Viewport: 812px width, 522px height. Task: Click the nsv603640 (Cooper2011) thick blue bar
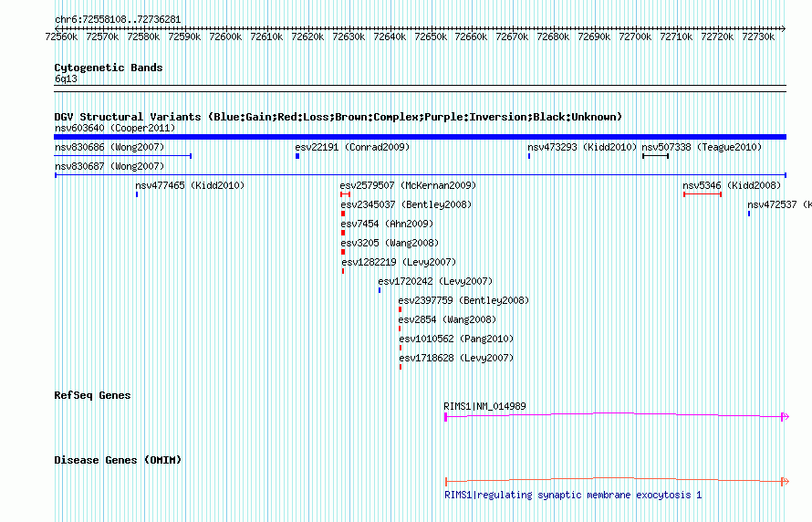[x=420, y=137]
